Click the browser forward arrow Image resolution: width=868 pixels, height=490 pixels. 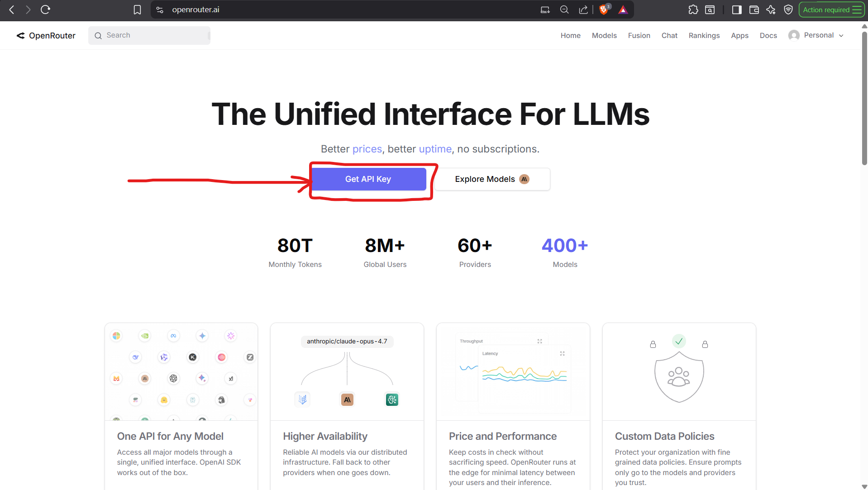click(28, 10)
